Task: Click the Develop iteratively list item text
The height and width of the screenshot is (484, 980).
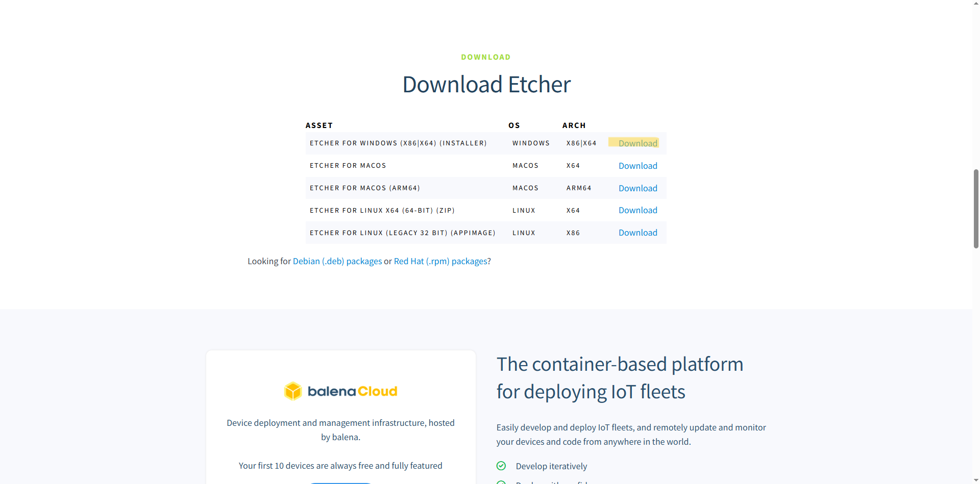Action: tap(551, 466)
